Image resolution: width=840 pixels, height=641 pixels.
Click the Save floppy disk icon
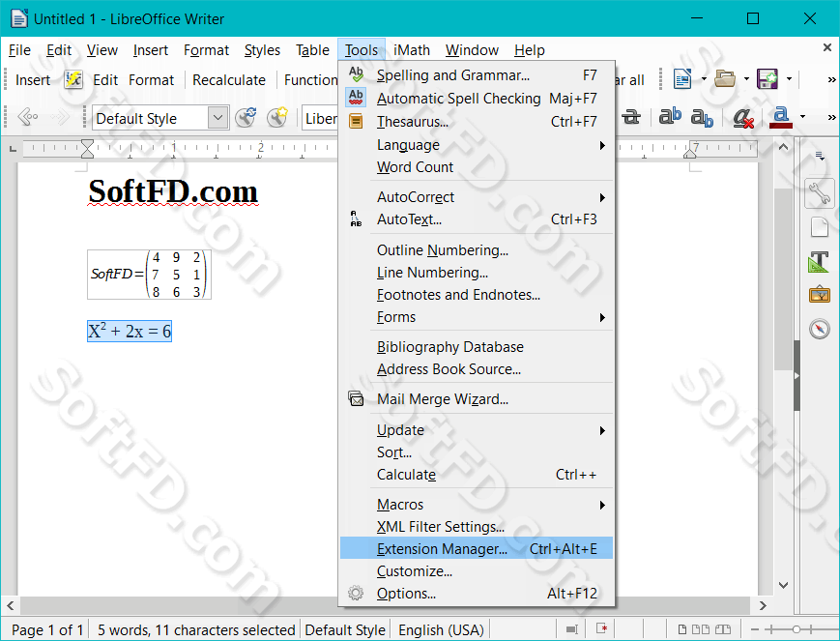click(x=768, y=79)
